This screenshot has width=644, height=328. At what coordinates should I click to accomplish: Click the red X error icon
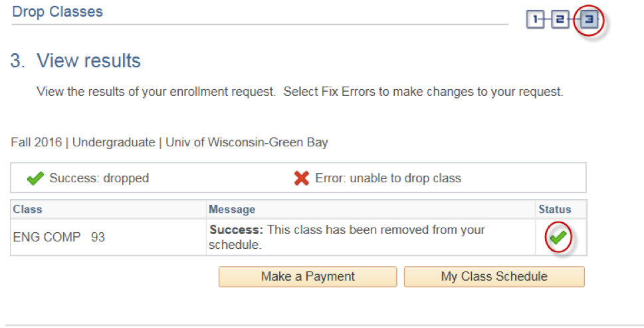click(x=302, y=178)
